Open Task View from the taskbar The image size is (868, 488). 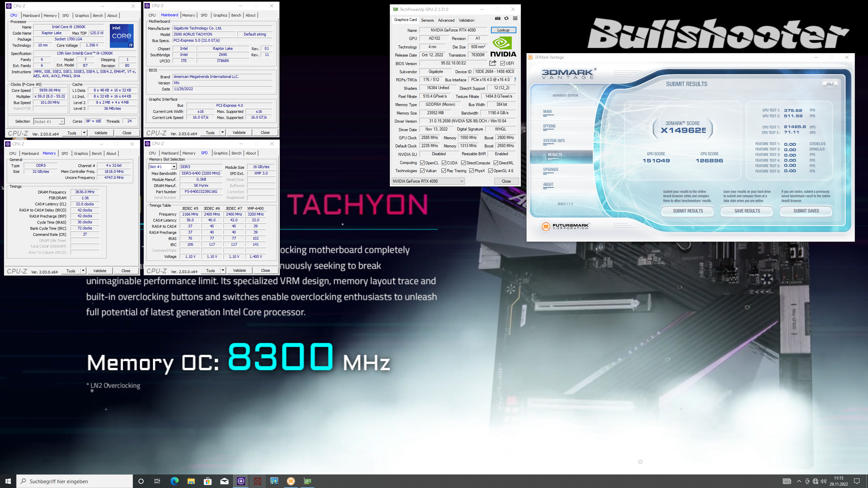coord(157,481)
